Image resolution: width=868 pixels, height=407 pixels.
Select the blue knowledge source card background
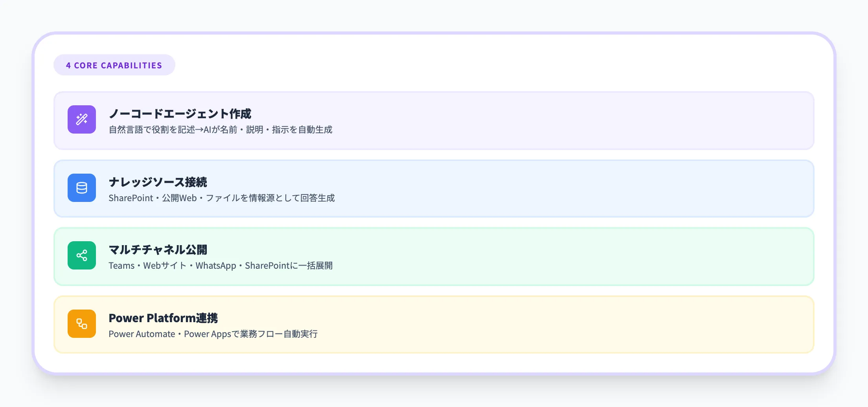click(550, 189)
